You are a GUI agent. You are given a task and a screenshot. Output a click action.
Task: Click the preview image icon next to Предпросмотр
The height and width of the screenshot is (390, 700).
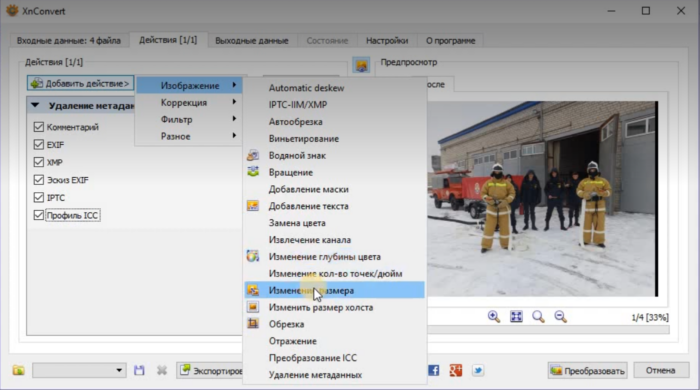pyautogui.click(x=361, y=65)
